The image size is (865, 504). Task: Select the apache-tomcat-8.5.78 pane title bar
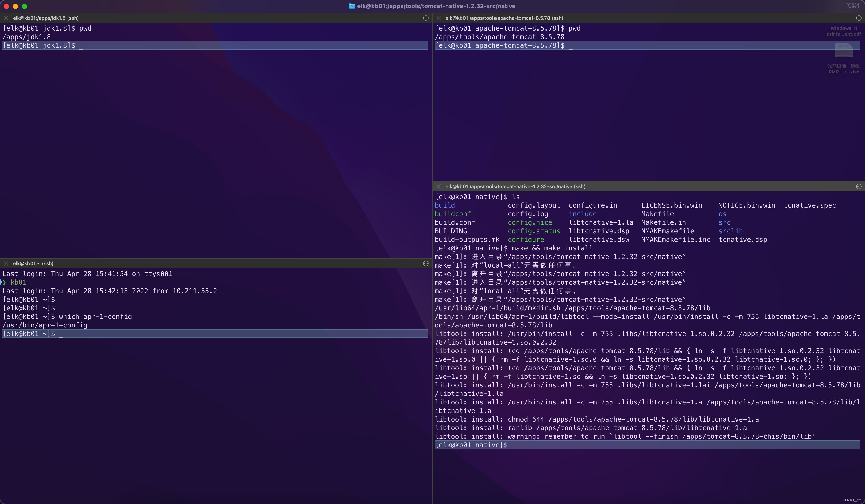504,18
